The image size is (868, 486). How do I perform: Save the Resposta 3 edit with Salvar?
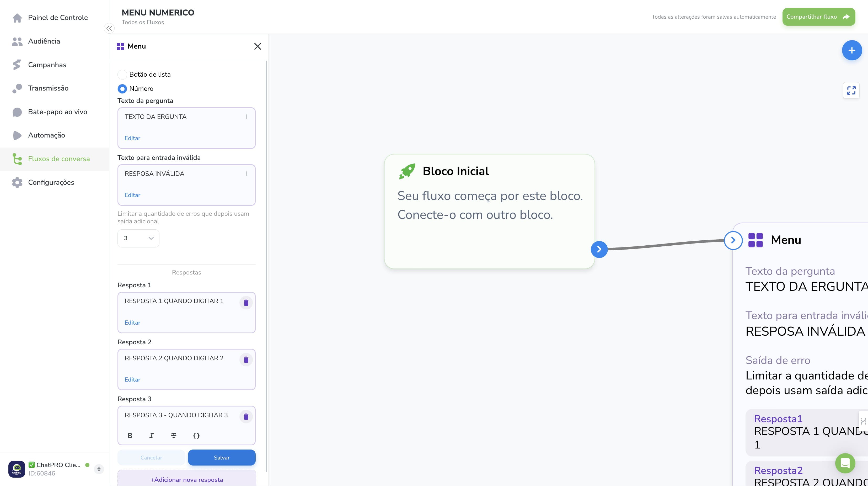[222, 458]
